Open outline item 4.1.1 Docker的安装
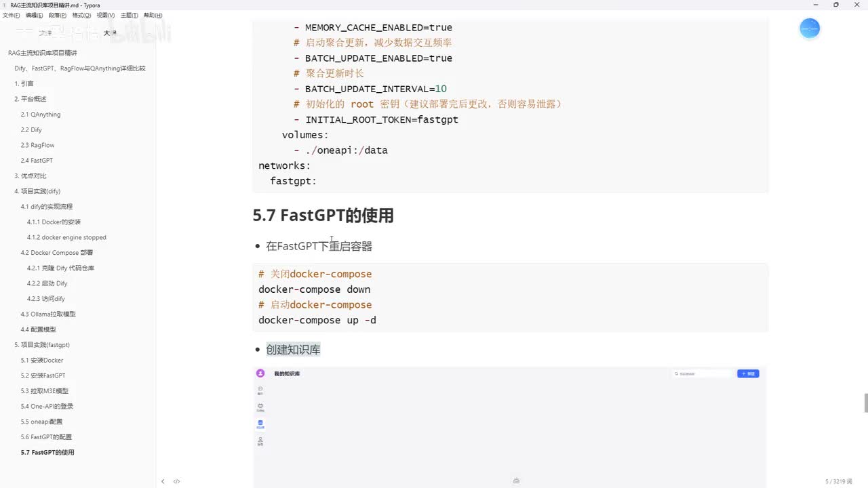The height and width of the screenshot is (488, 868). [x=54, y=222]
